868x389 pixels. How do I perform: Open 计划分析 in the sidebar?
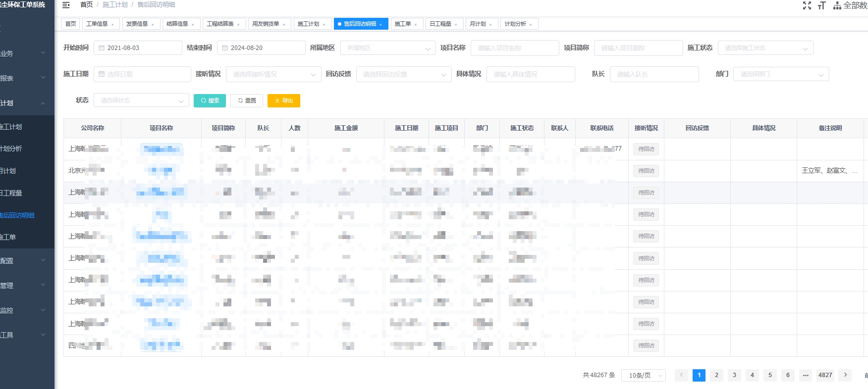click(27, 148)
